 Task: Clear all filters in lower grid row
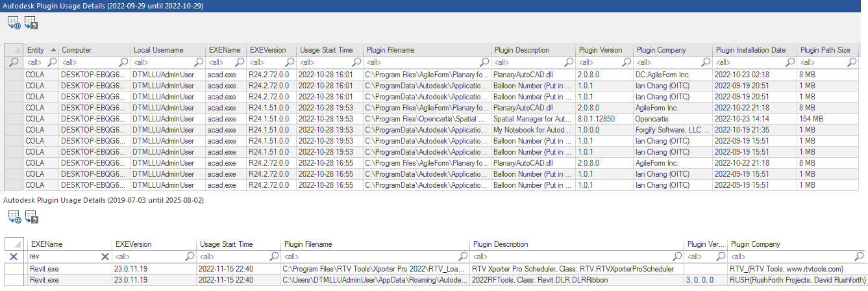tap(14, 257)
